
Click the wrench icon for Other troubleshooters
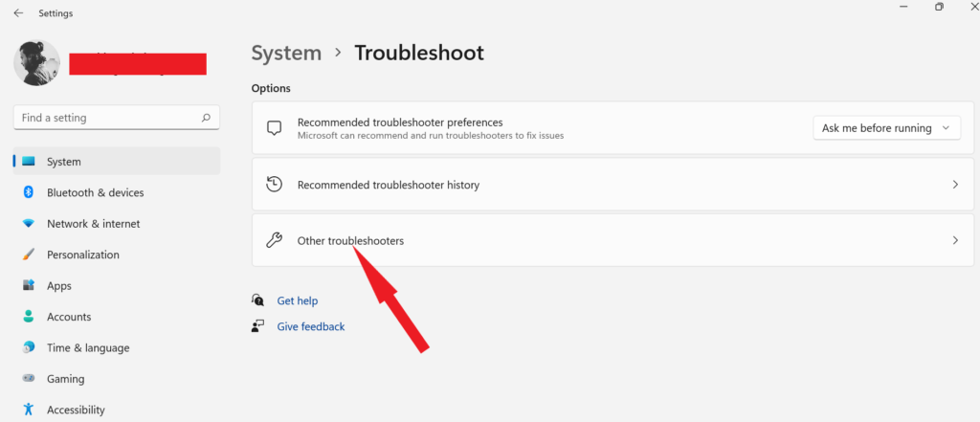pos(274,240)
